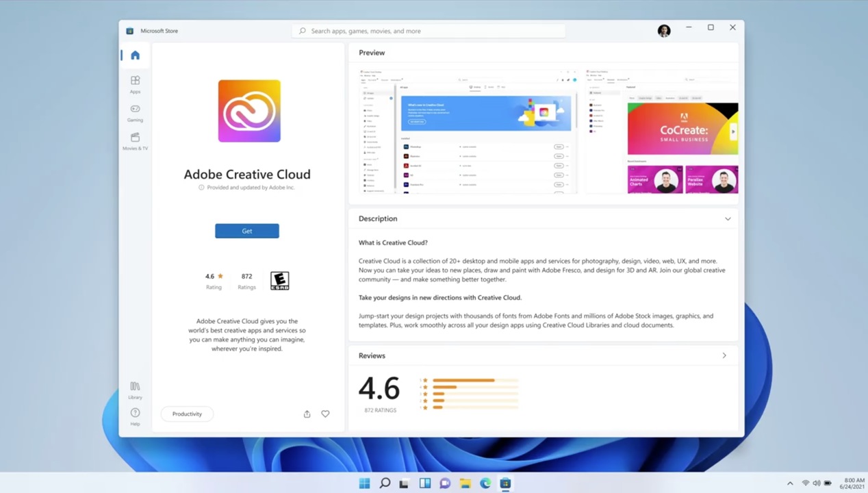Open Movies & TV in the sidebar
The width and height of the screenshot is (868, 493).
click(135, 141)
